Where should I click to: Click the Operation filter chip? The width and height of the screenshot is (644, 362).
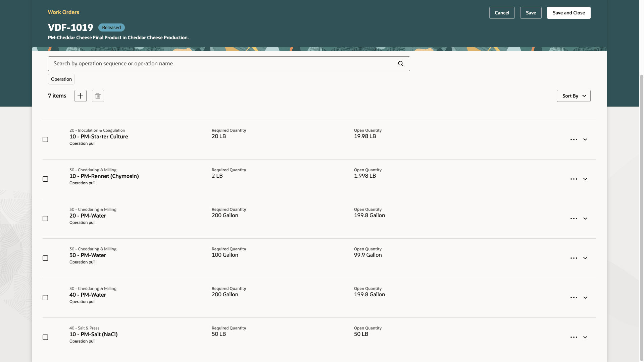tap(61, 79)
